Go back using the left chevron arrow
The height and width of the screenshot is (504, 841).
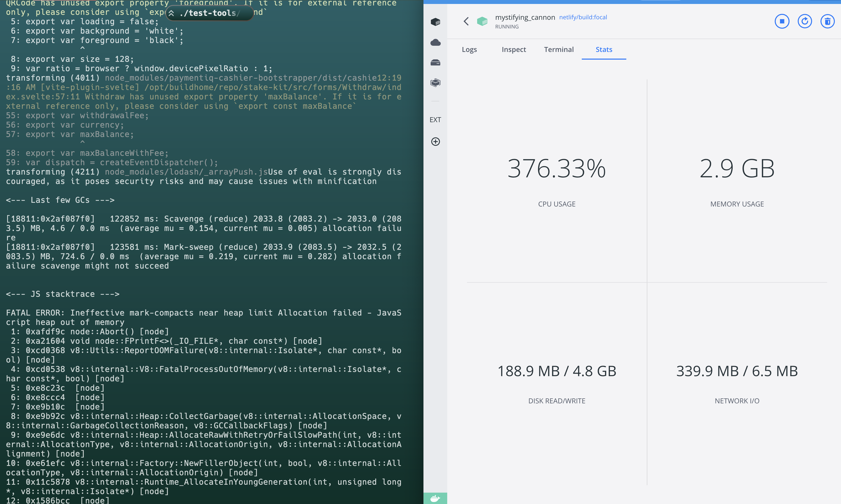tap(466, 21)
